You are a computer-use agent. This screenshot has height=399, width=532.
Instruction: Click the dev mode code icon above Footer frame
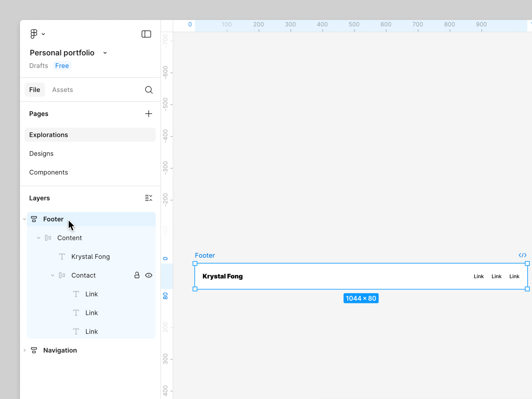point(522,255)
